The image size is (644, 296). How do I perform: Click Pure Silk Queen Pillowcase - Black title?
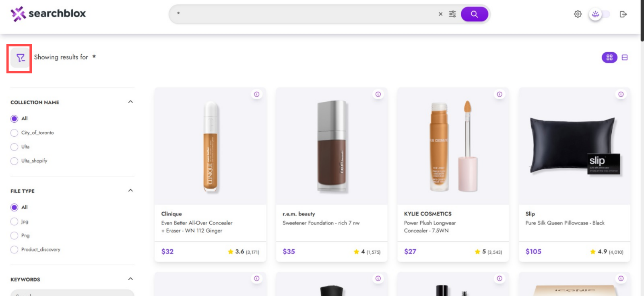pos(565,223)
